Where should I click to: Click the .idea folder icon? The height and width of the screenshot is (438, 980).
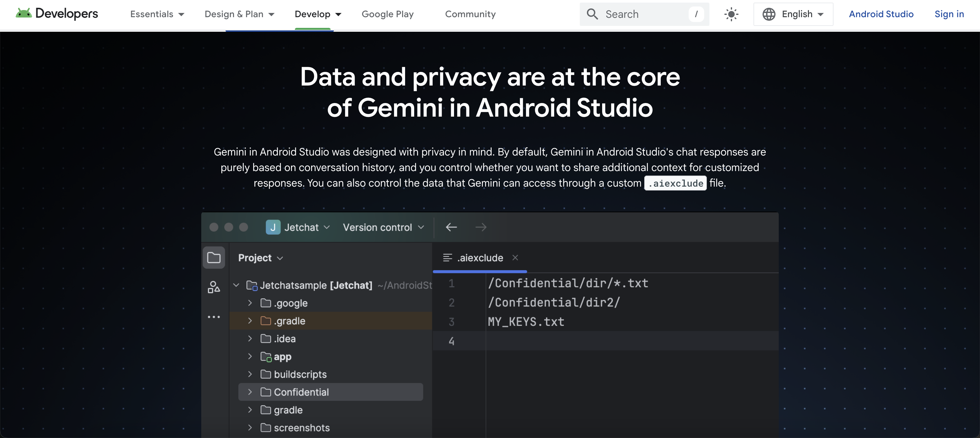pyautogui.click(x=265, y=339)
